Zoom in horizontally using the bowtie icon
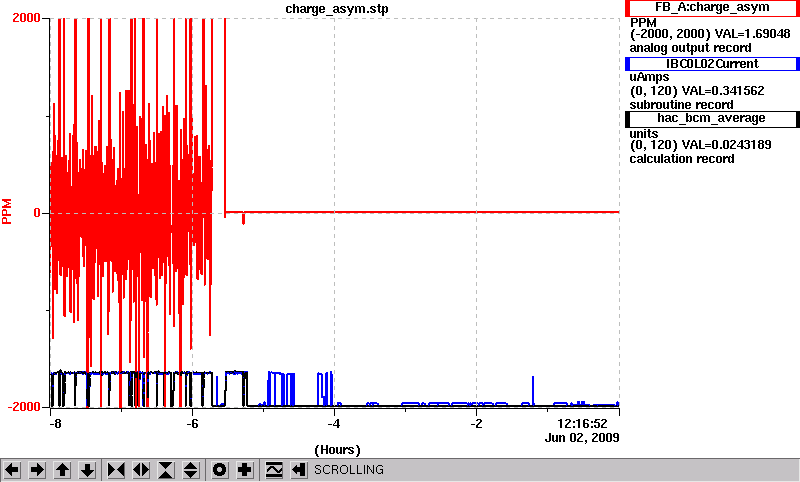Screen dimensions: 800x482 [116, 470]
